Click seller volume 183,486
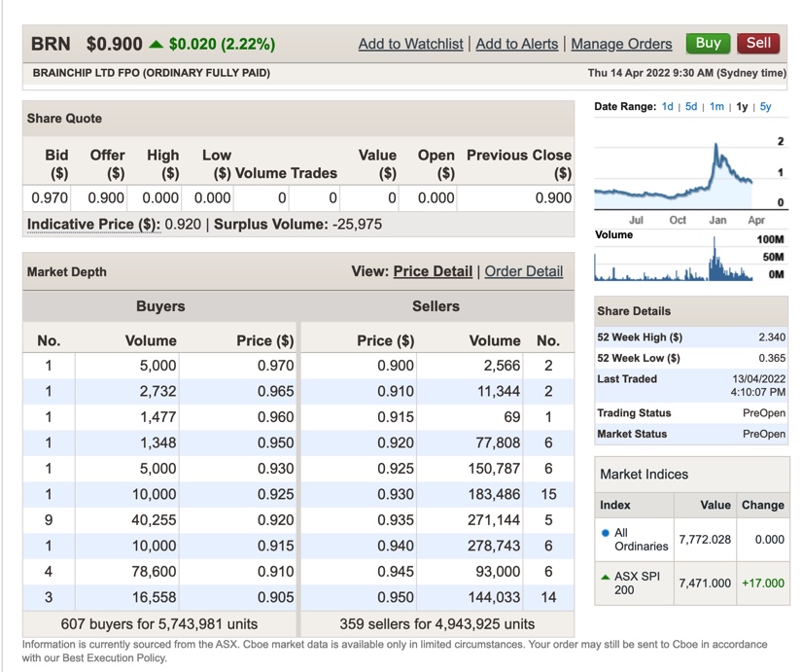The width and height of the screenshot is (802, 672). [x=494, y=494]
